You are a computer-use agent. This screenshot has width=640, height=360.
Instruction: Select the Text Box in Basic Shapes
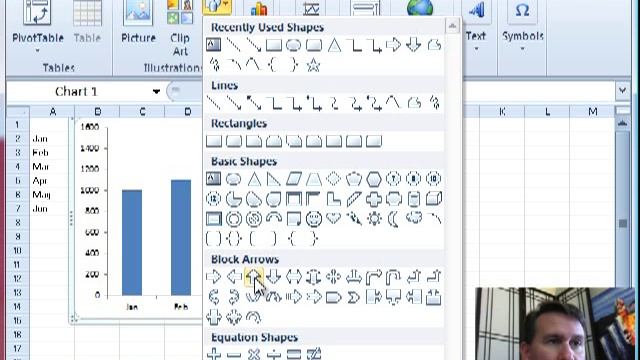[213, 178]
